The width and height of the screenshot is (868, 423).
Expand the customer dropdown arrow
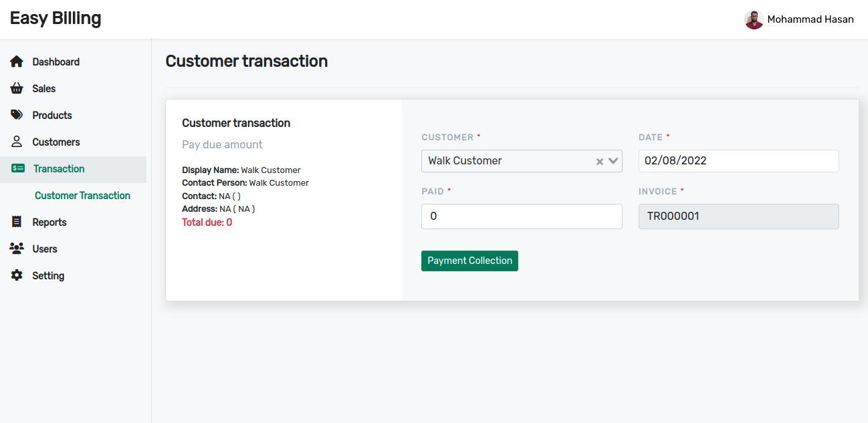613,161
